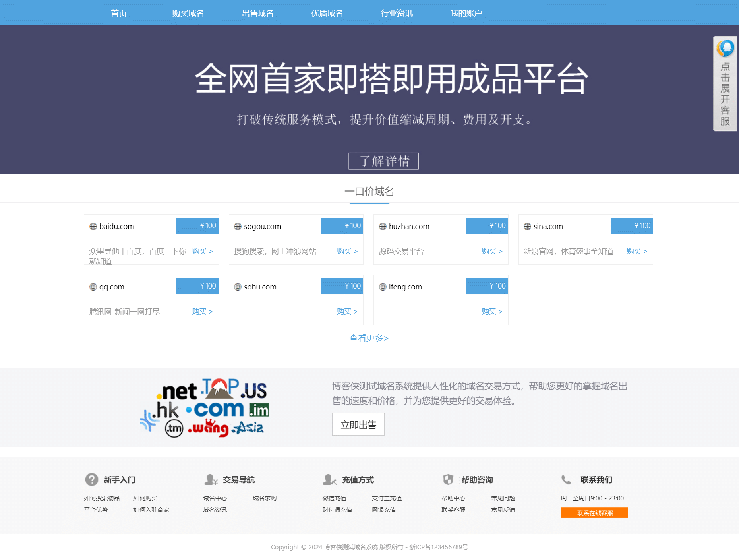Open the sohu.com domain name
Viewport: 739px width, 560px height.
pyautogui.click(x=260, y=287)
